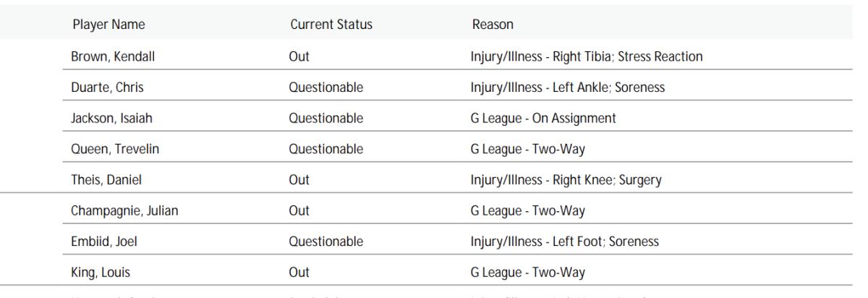Click the Current Status column header
The image size is (868, 298).
[x=331, y=25]
